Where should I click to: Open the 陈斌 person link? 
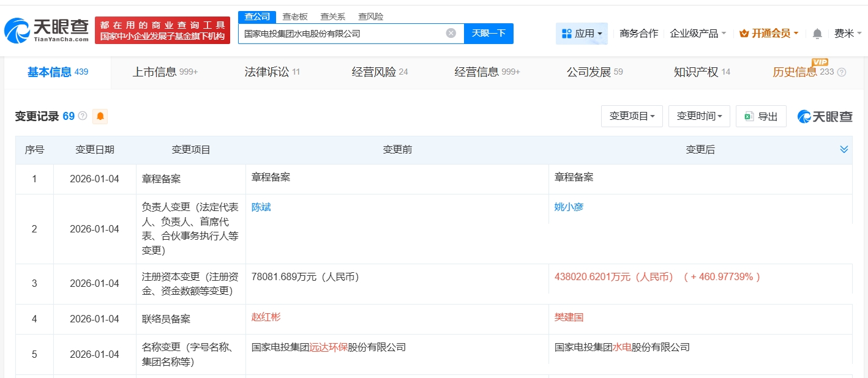[261, 207]
